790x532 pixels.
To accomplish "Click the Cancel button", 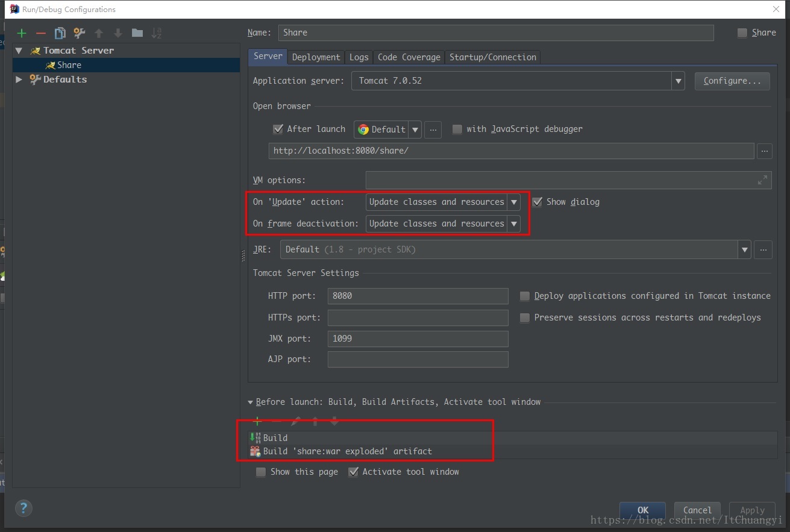I will [697, 510].
